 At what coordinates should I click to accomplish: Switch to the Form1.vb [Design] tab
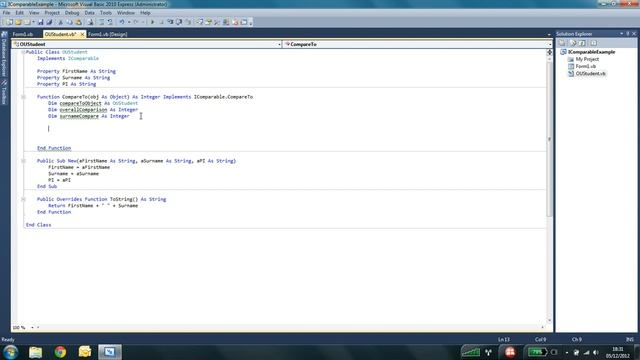pos(108,34)
